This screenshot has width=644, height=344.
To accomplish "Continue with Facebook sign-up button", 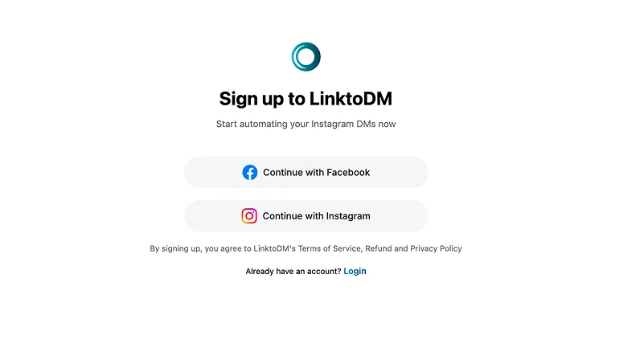I will point(306,173).
